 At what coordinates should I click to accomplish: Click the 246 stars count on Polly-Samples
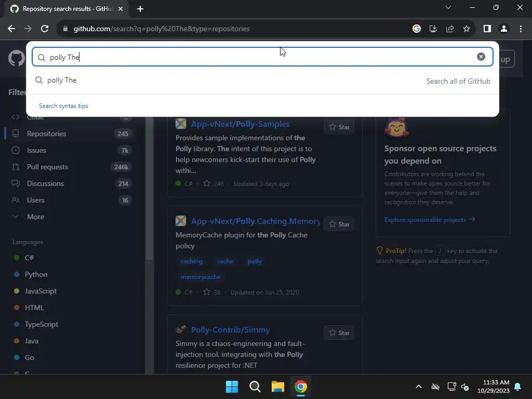tap(214, 184)
